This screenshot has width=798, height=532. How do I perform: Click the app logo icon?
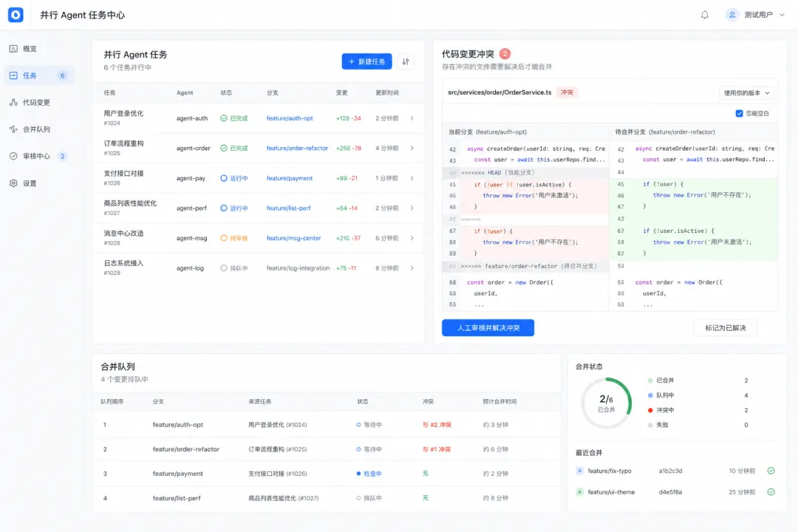pyautogui.click(x=16, y=15)
